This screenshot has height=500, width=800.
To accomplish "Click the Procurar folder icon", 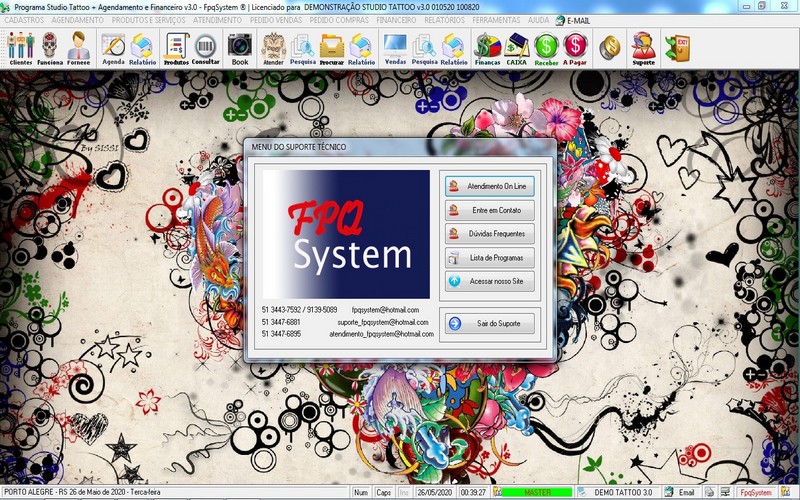I will [x=332, y=48].
